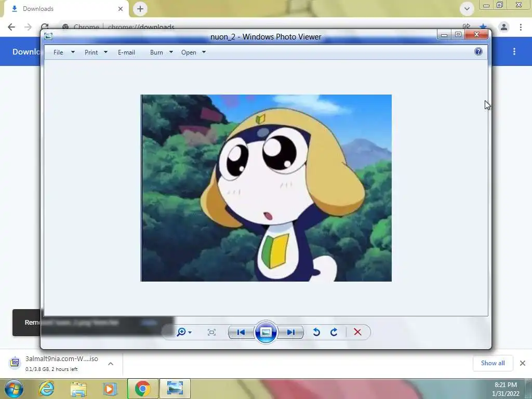Click the iso download file item
The image size is (532, 399).
tap(54, 363)
